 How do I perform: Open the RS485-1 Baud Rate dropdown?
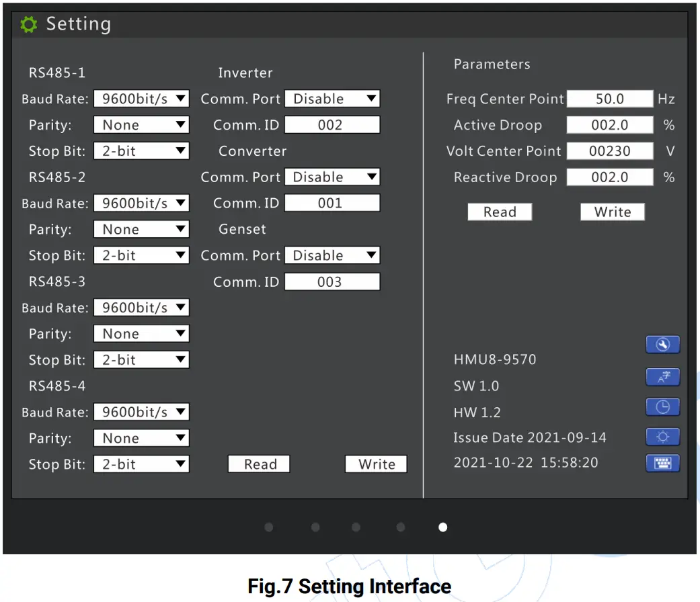point(141,99)
